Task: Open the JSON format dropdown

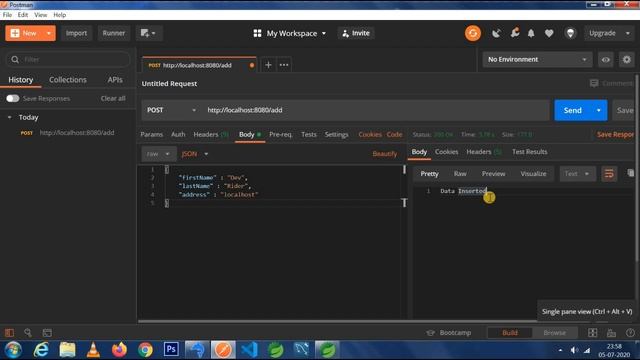Action: pyautogui.click(x=195, y=154)
